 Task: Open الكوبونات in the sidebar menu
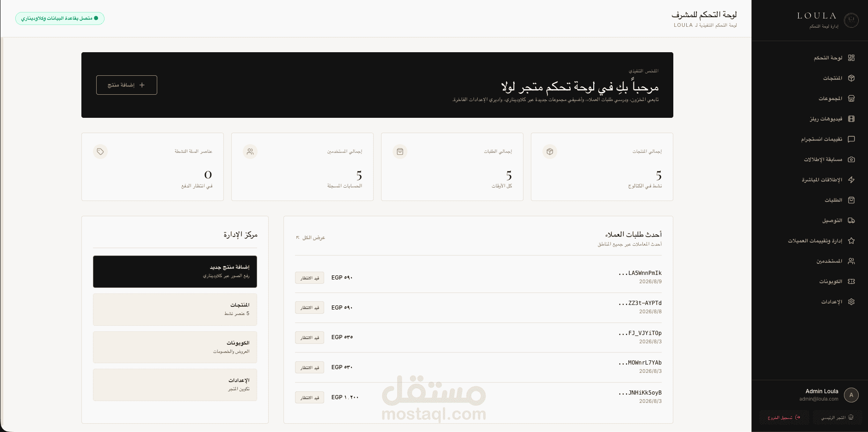tap(810, 281)
